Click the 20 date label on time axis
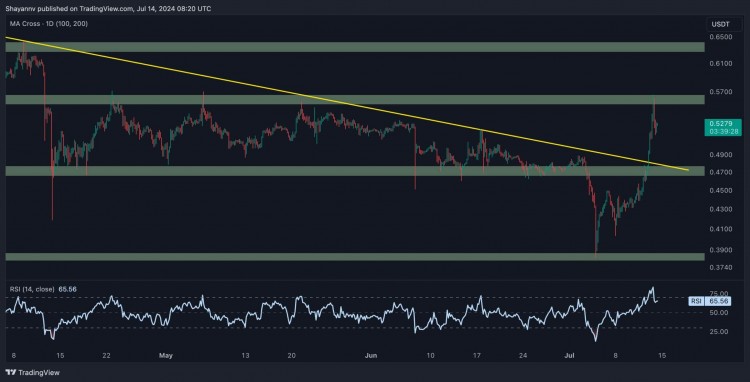750x382 pixels. point(292,356)
